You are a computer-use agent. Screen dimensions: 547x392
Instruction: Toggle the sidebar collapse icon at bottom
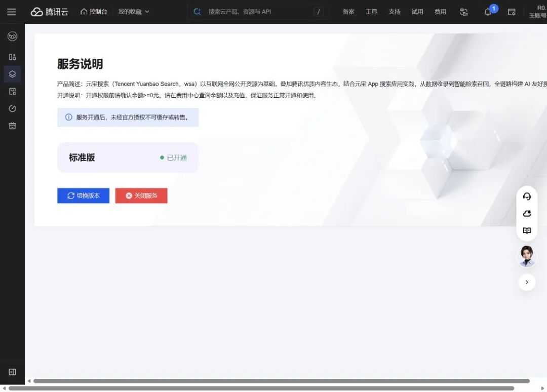(12, 372)
